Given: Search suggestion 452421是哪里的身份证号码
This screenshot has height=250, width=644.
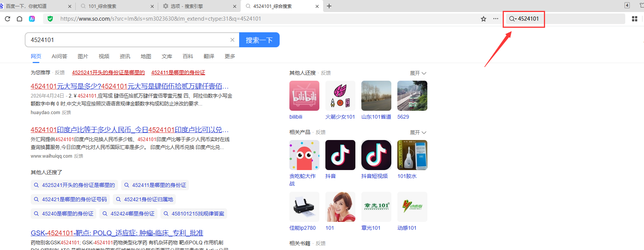Looking at the screenshot, I should coord(70,199).
